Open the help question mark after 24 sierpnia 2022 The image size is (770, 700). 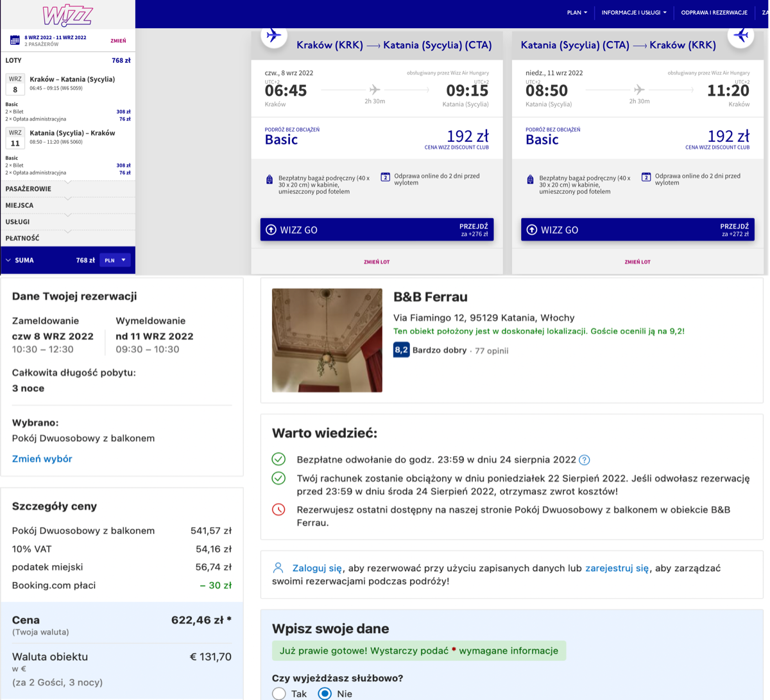(584, 459)
